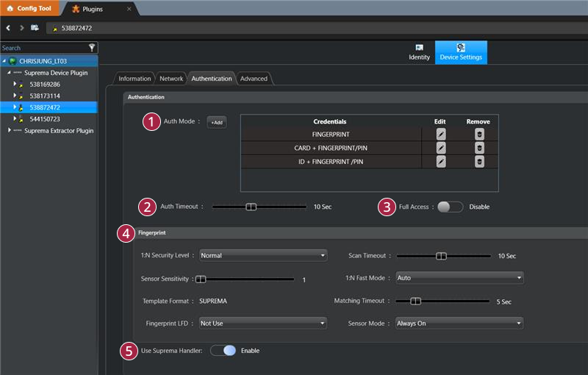The height and width of the screenshot is (375, 588).
Task: Click the search filter funnel icon
Action: [x=92, y=47]
